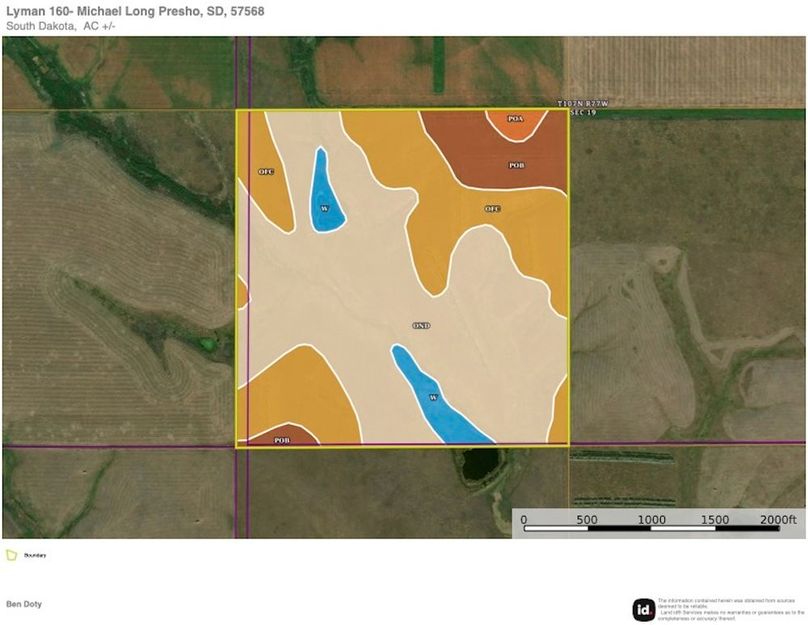Click the upper blue W water label
Viewport: 808px width, 625px height.
click(x=324, y=208)
